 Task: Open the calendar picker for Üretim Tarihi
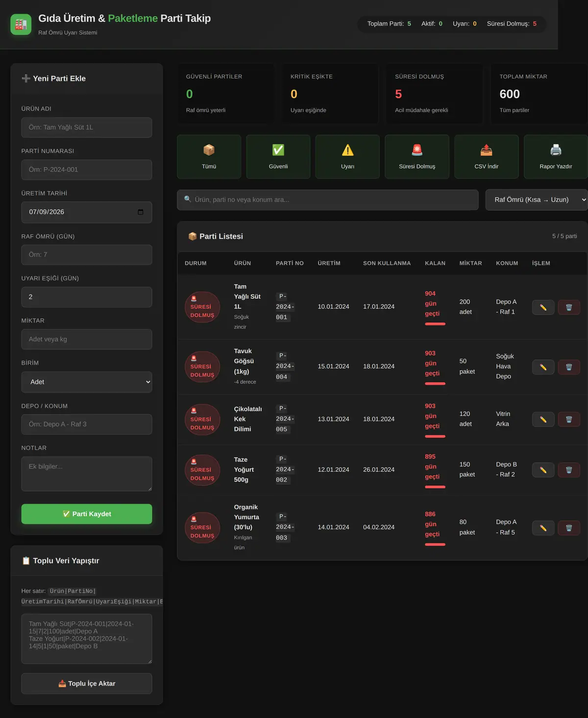[141, 212]
